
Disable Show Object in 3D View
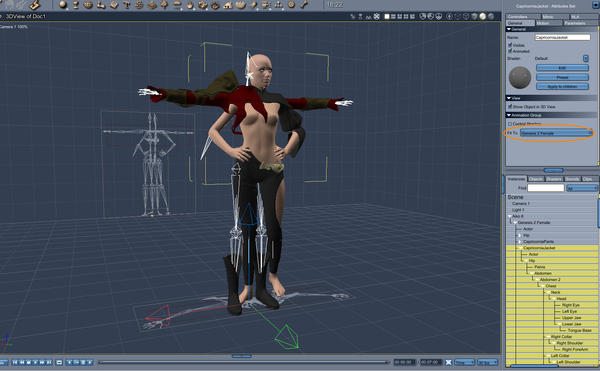(510, 106)
